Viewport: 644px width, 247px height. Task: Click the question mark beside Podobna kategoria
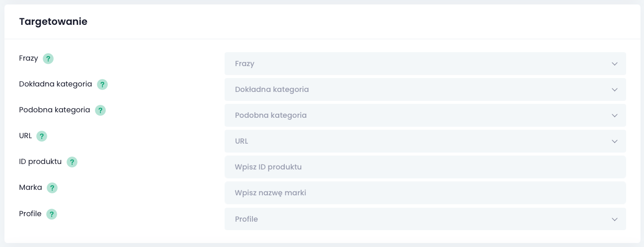[100, 110]
